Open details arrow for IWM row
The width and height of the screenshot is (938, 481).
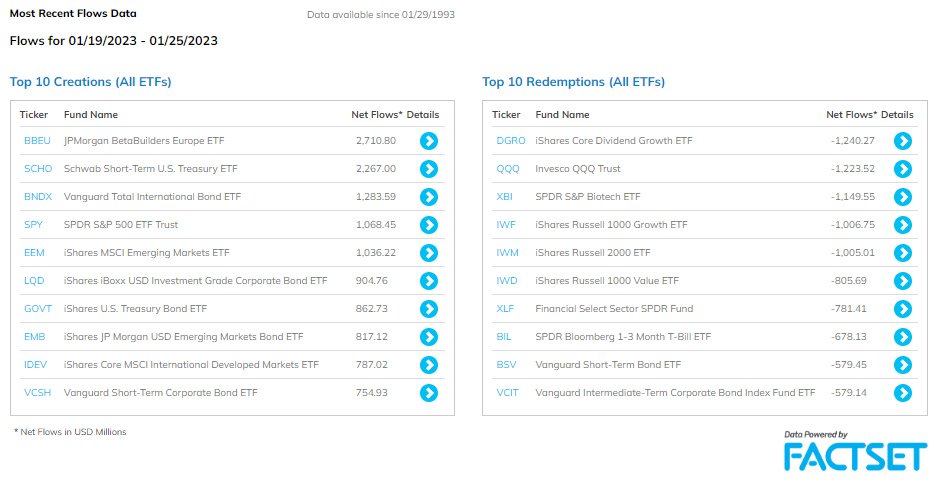[903, 253]
